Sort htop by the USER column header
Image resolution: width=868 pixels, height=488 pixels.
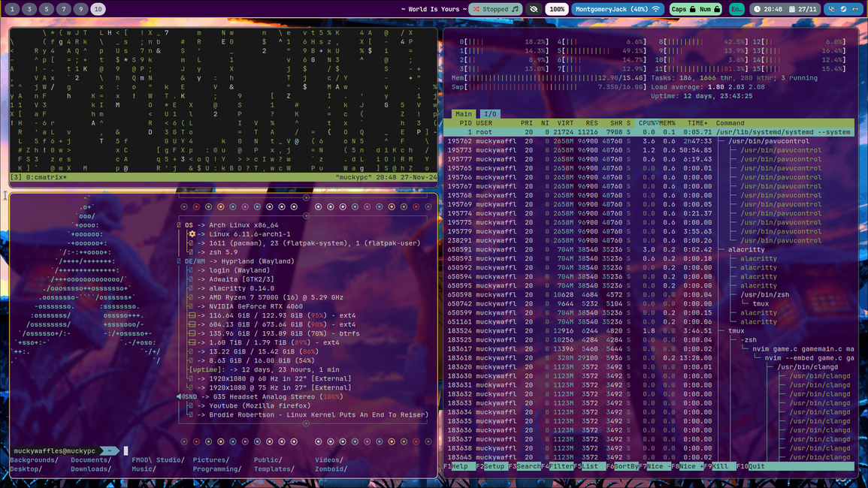click(484, 123)
